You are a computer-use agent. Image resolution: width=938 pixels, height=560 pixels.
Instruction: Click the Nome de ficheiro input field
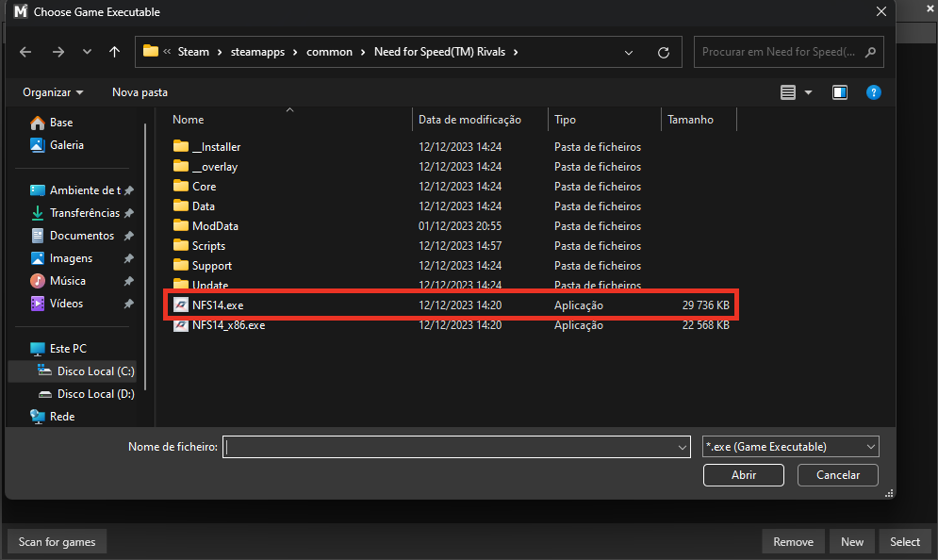click(x=456, y=447)
